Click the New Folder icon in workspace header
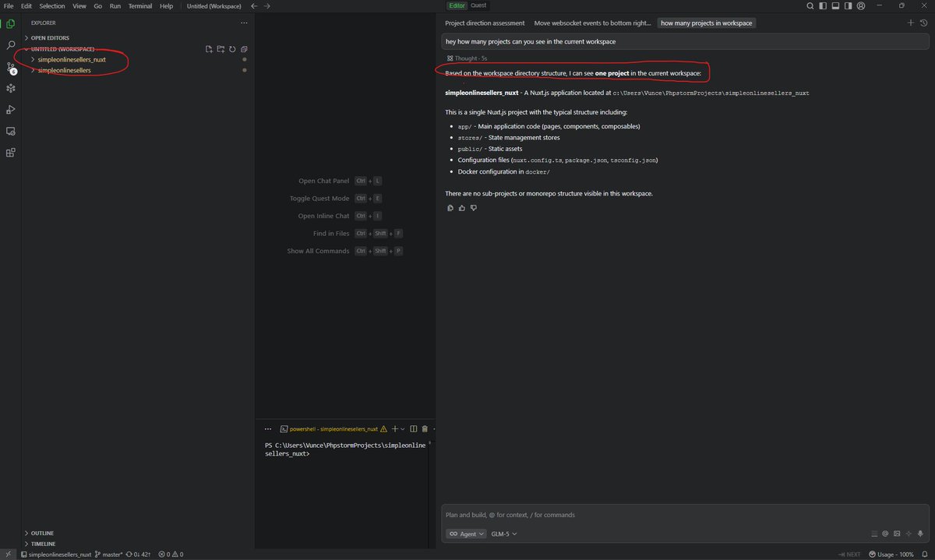 tap(221, 49)
